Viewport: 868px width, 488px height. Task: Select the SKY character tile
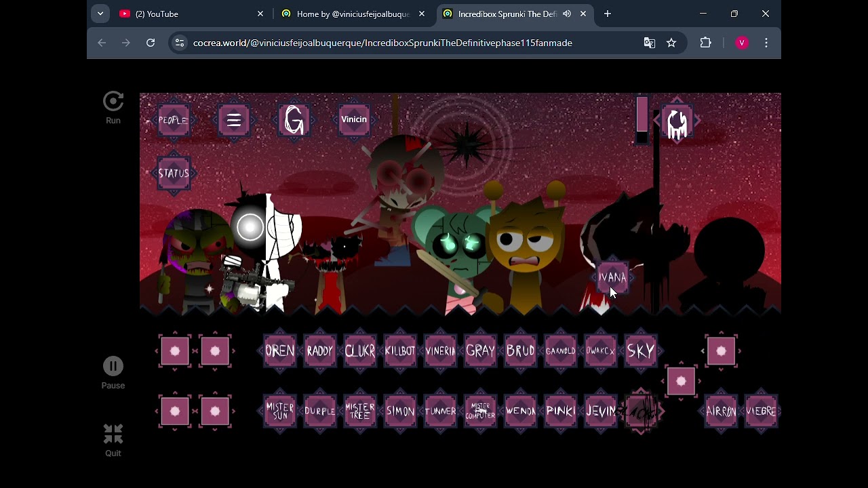[641, 351]
